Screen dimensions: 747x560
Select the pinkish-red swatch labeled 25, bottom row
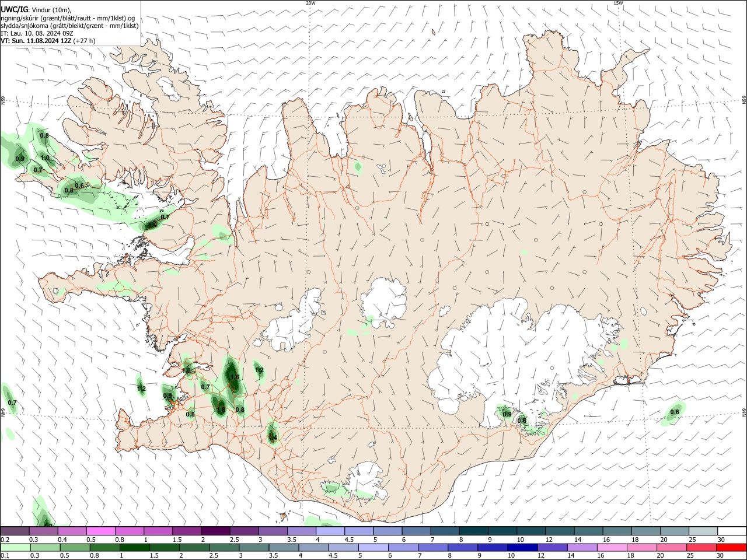tap(703, 547)
